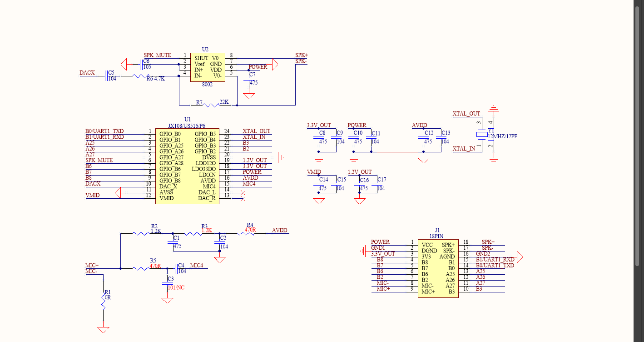Click the Y1 crystal symbol
This screenshot has width=644, height=342.
click(x=481, y=135)
